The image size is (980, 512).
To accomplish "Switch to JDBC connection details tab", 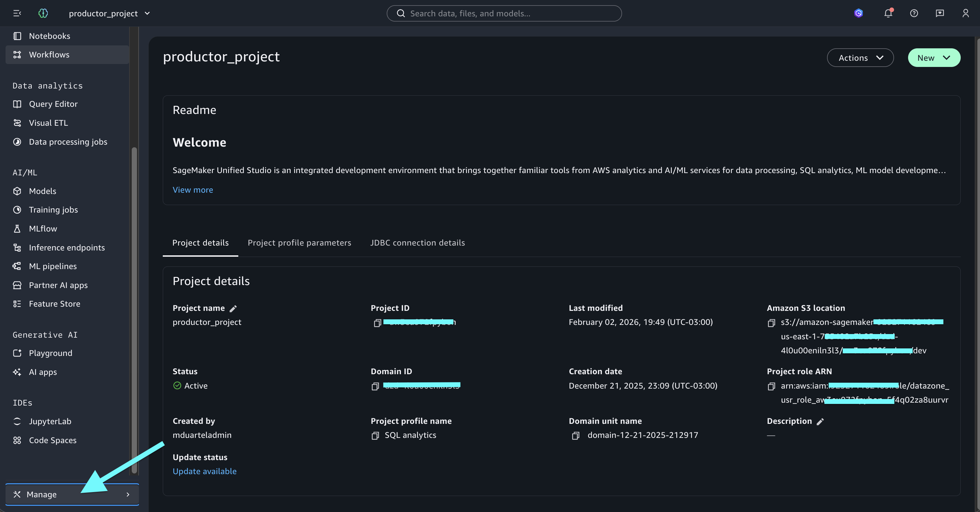I will (x=417, y=243).
